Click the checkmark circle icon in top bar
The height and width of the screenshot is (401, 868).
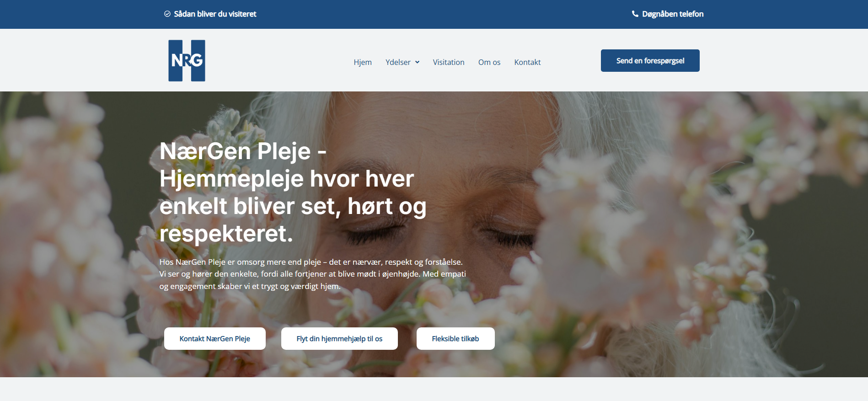[167, 14]
